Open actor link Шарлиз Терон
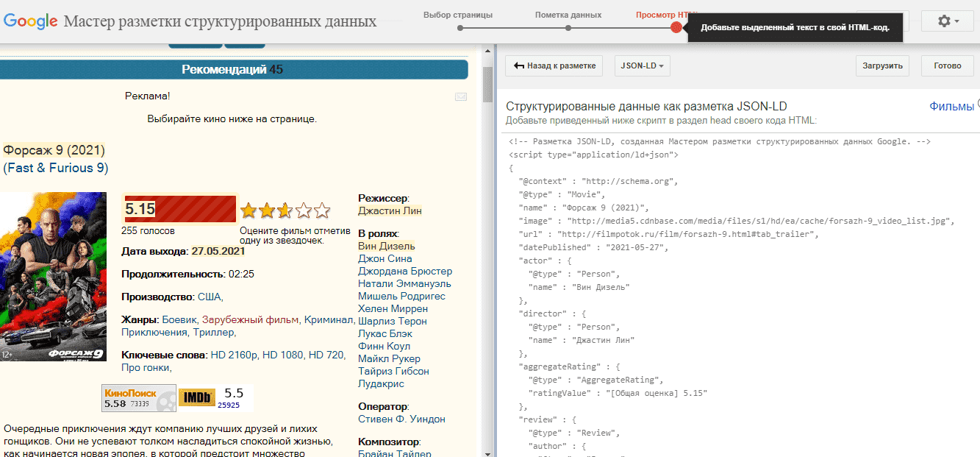This screenshot has width=980, height=457. (393, 321)
